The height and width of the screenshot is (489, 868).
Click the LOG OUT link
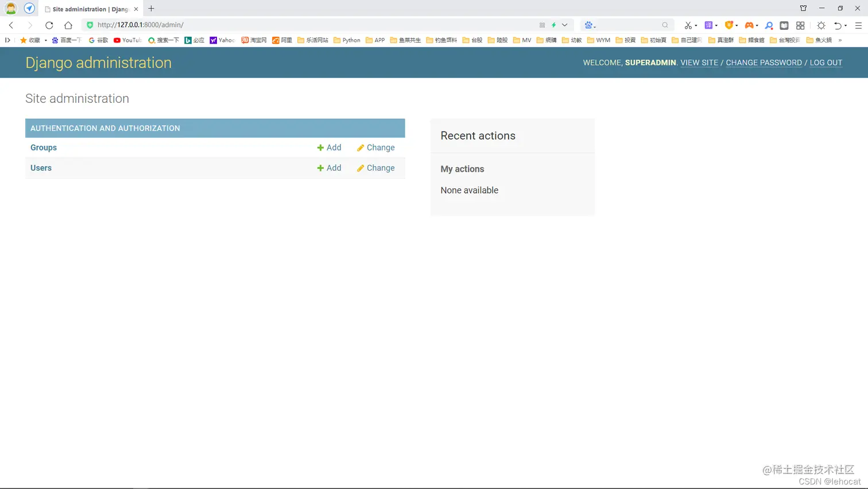(x=826, y=63)
